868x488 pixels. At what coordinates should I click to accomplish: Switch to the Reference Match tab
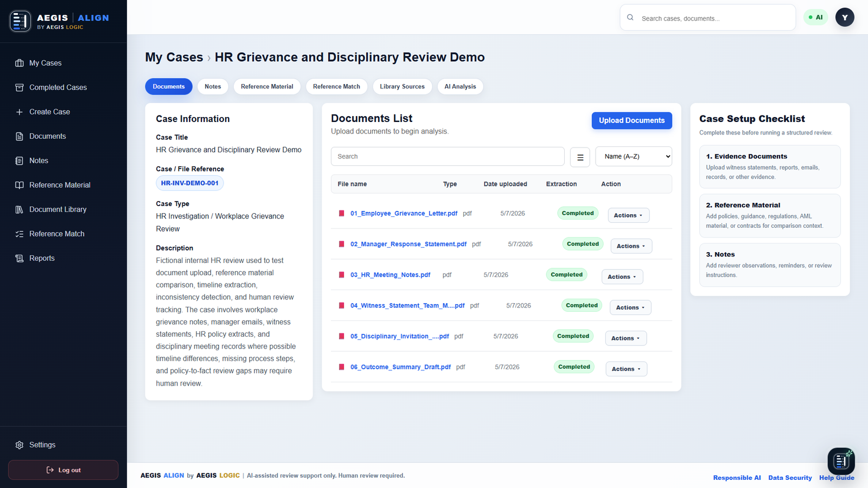(x=336, y=87)
